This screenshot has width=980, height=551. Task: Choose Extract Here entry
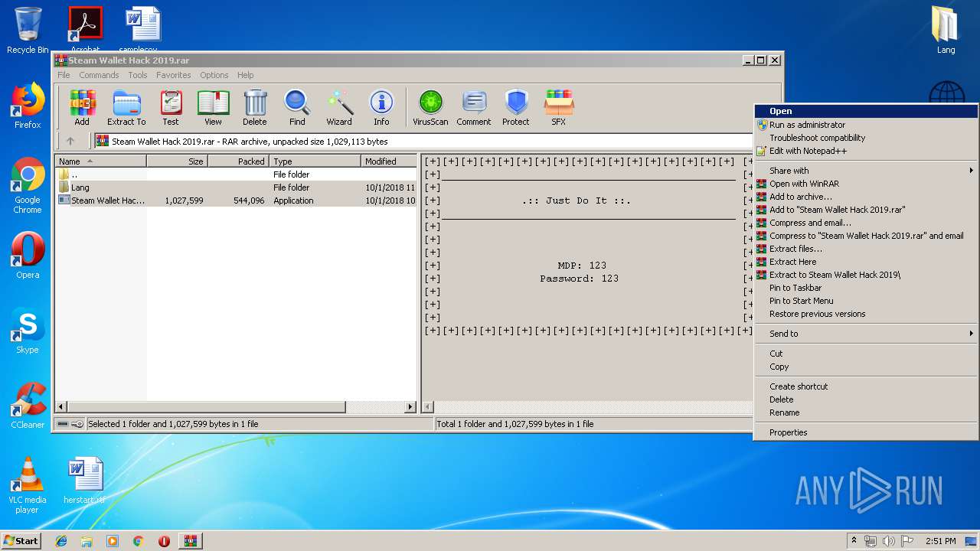pyautogui.click(x=866, y=262)
